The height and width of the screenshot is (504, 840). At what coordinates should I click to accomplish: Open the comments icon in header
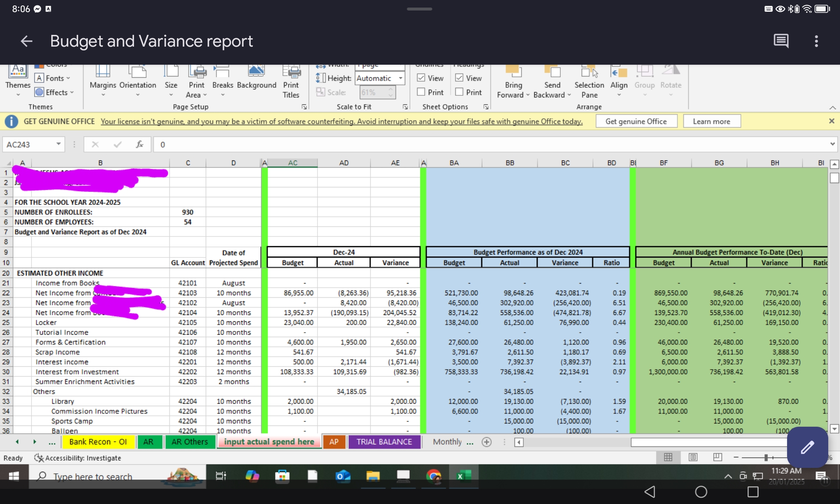(781, 41)
